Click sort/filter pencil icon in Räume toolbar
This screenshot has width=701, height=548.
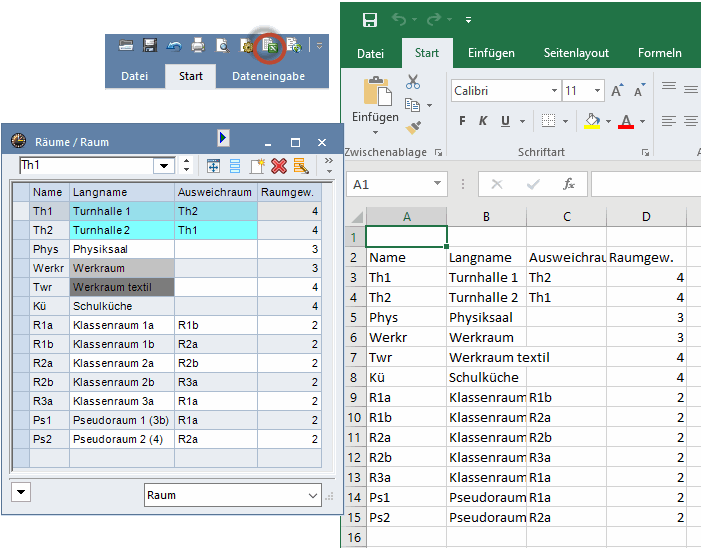tap(301, 166)
